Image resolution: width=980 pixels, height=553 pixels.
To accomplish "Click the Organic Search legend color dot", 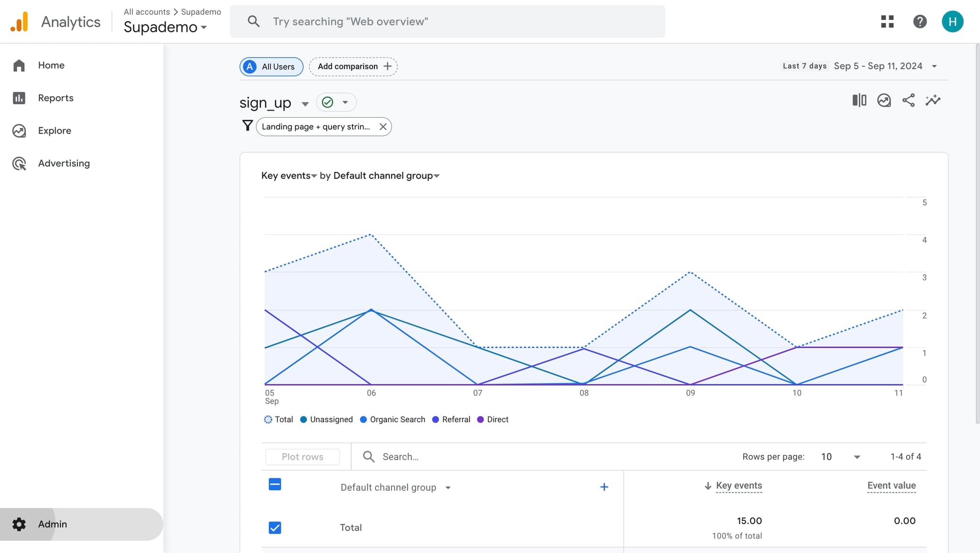I will tap(363, 419).
